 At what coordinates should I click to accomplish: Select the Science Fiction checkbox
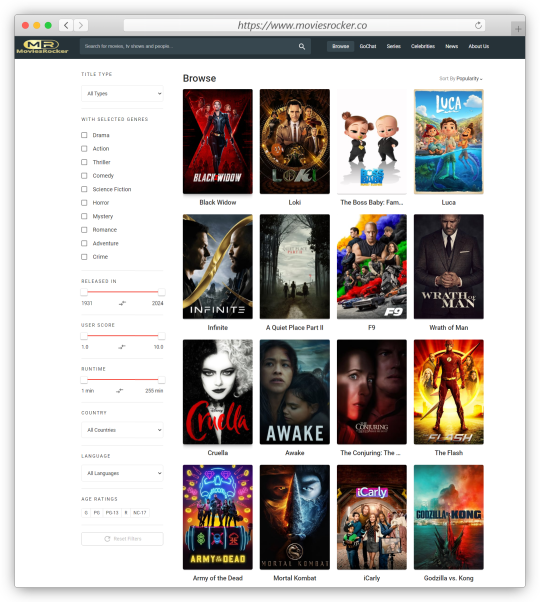pos(84,189)
